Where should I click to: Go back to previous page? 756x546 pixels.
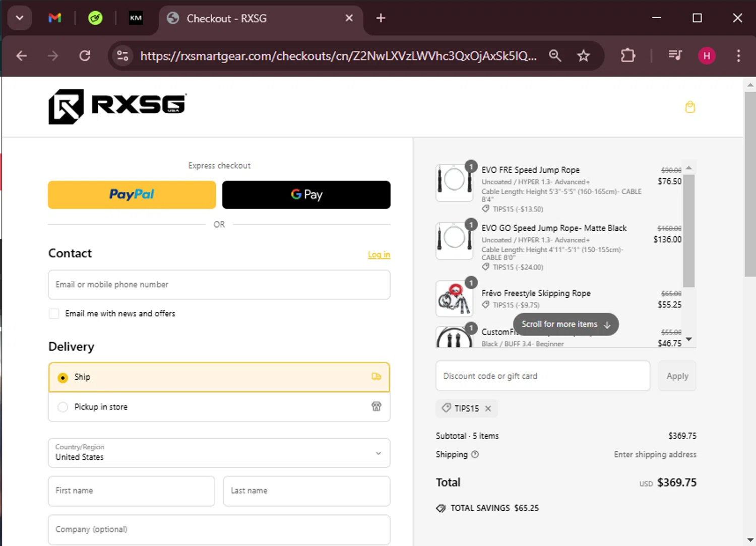click(21, 55)
